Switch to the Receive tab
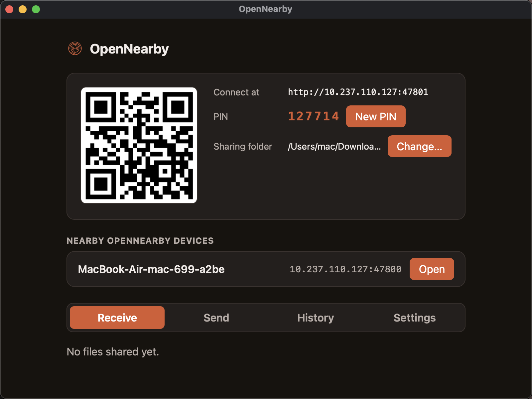This screenshot has width=532, height=399. pos(117,318)
